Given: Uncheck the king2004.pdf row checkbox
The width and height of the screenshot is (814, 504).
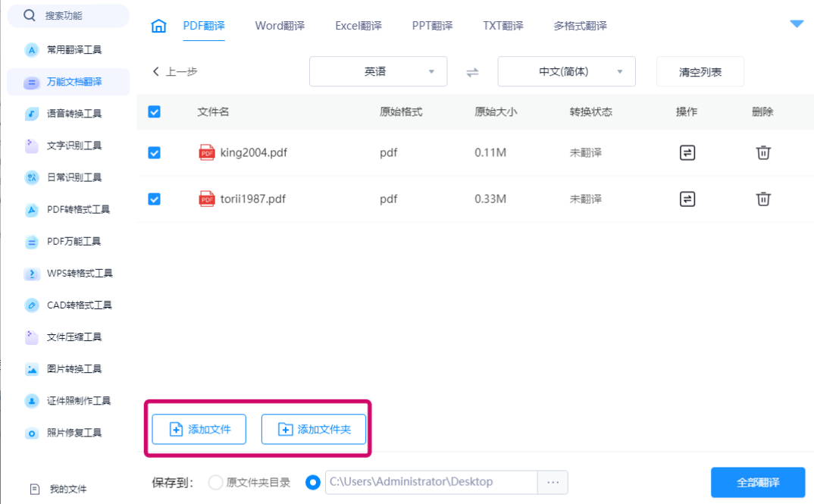Looking at the screenshot, I should (154, 152).
